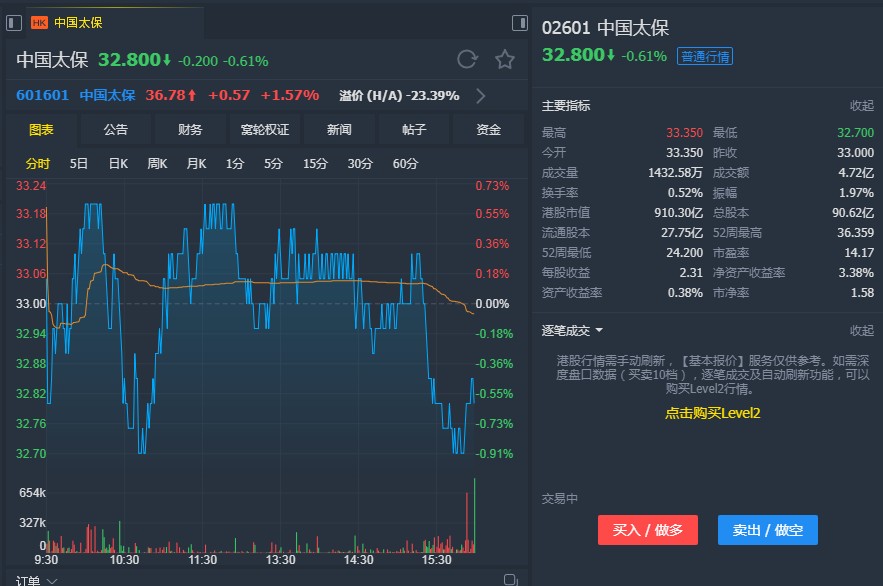The image size is (883, 586).
Task: Open the 公告 announcements tab
Action: [x=115, y=129]
